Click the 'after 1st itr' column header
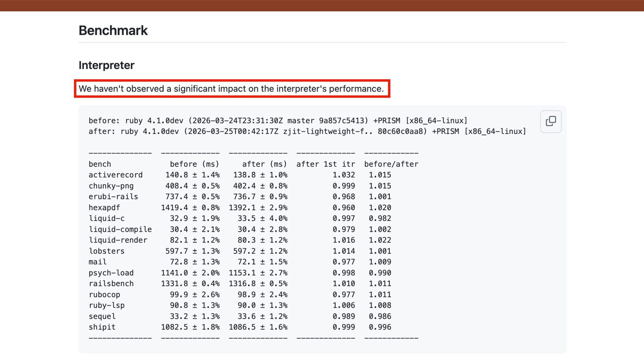This screenshot has width=644, height=362. click(x=325, y=164)
